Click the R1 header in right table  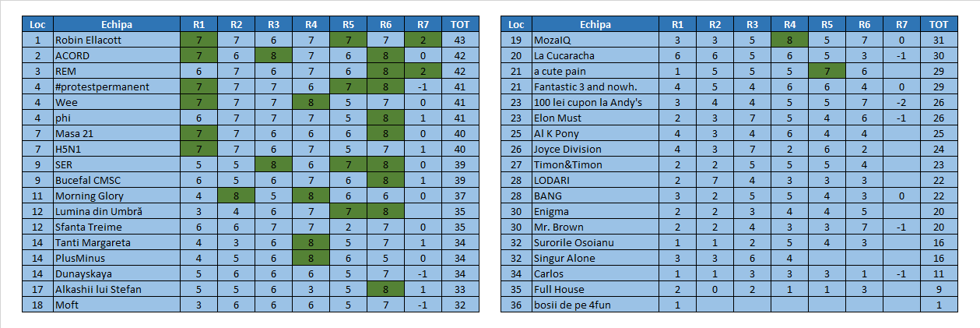pyautogui.click(x=677, y=24)
